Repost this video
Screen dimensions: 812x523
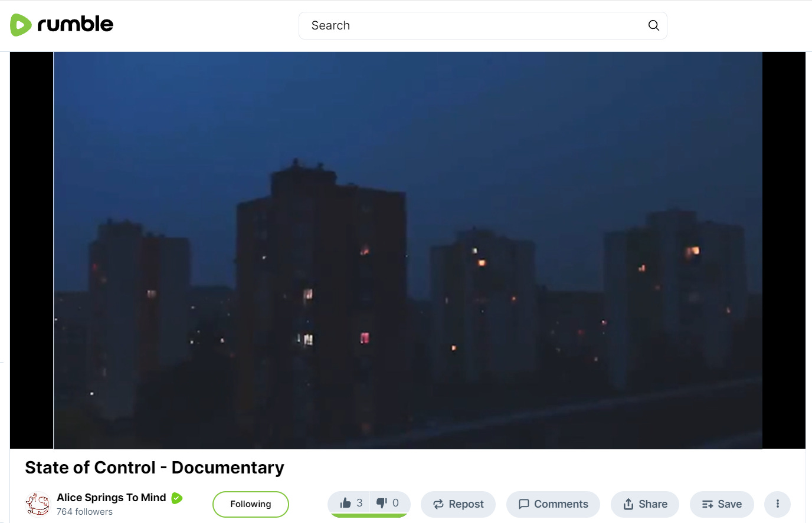[x=458, y=504]
